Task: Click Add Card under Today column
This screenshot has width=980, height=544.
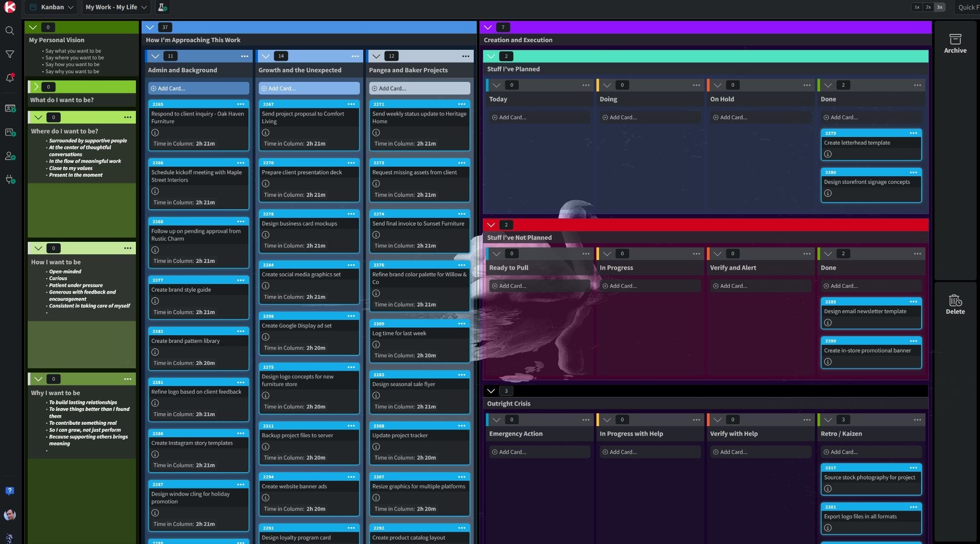Action: [512, 117]
